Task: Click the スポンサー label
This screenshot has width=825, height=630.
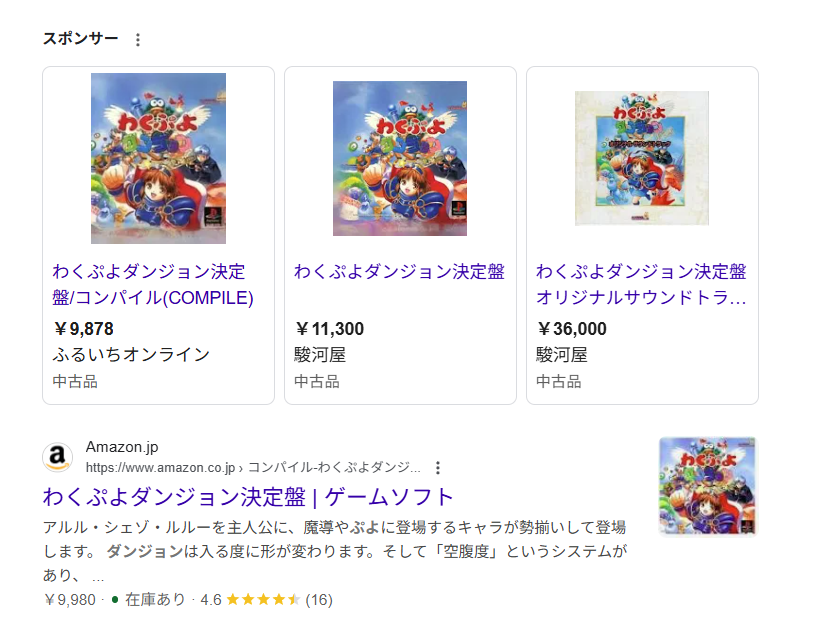Action: [x=80, y=39]
